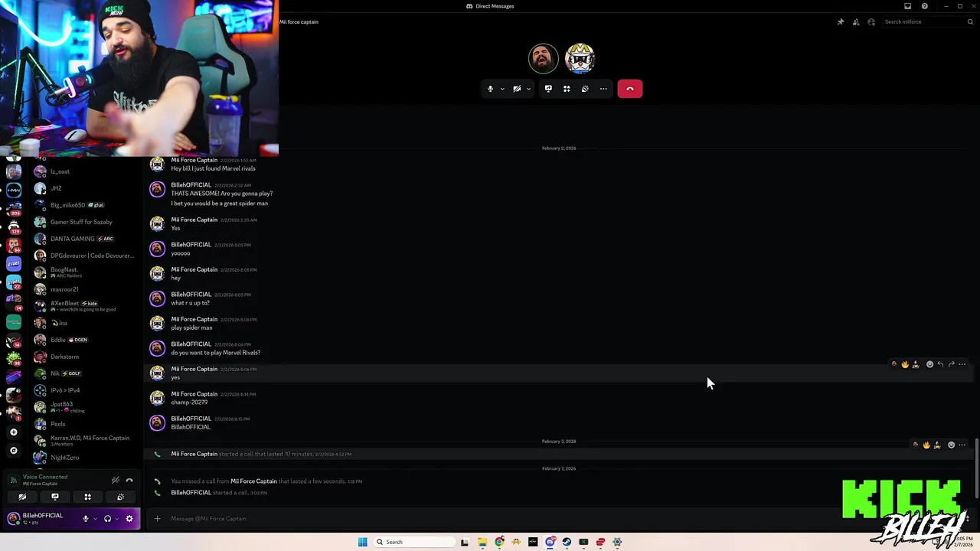Click taskbar Search box

point(413,542)
